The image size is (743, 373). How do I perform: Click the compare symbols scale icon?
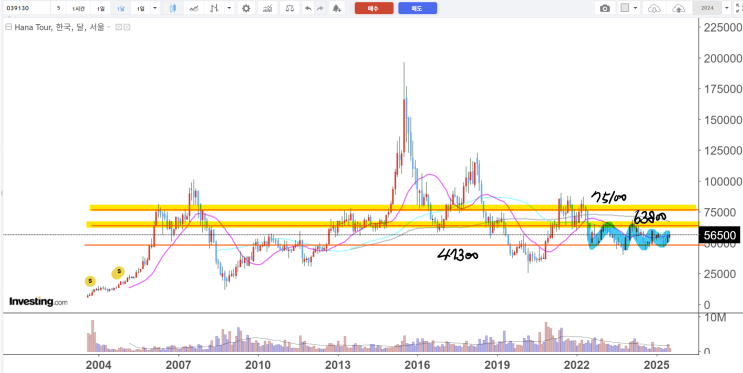point(289,9)
